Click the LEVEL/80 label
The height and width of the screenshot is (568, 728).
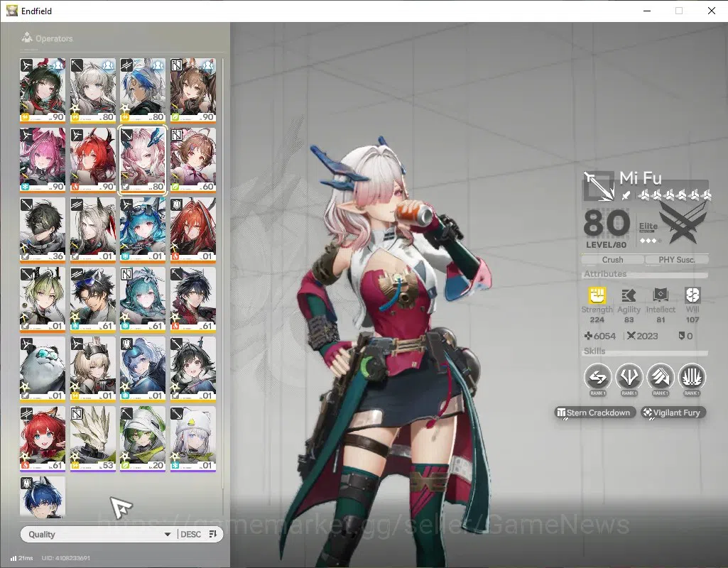tap(606, 244)
